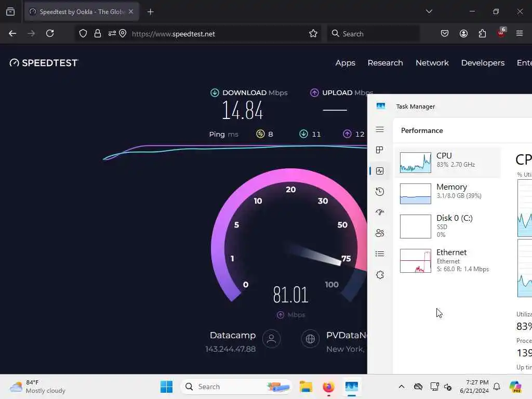Click the site padlock security icon
Viewport: 532px width, 399px height.
coord(98,33)
